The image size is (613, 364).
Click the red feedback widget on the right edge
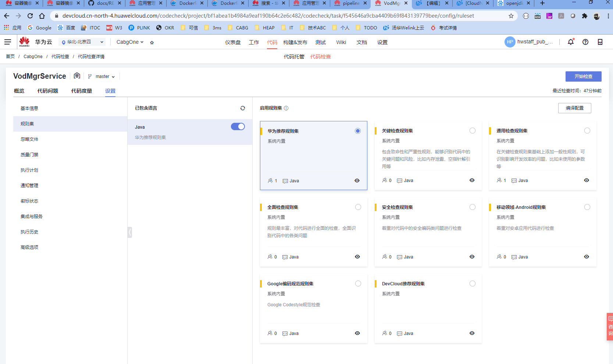[610, 326]
